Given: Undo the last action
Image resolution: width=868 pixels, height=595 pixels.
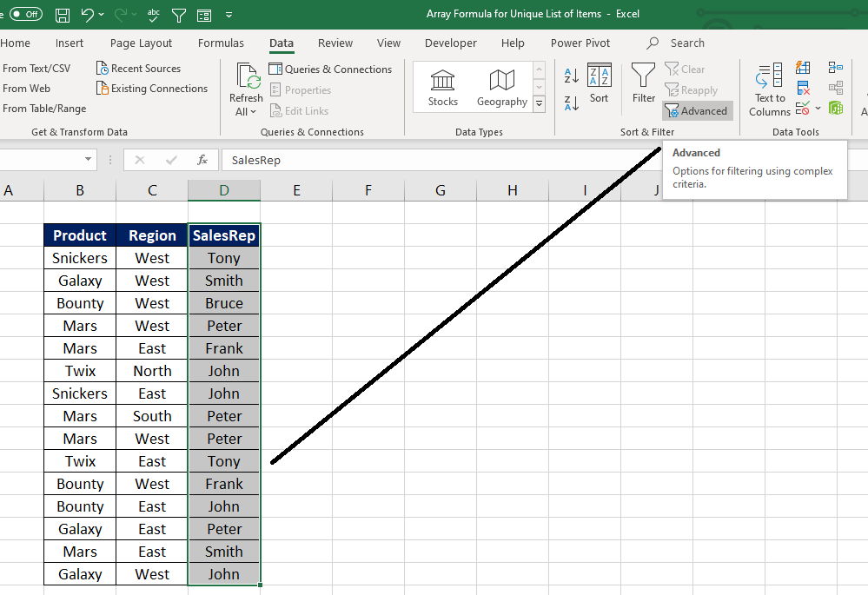Looking at the screenshot, I should click(x=88, y=15).
